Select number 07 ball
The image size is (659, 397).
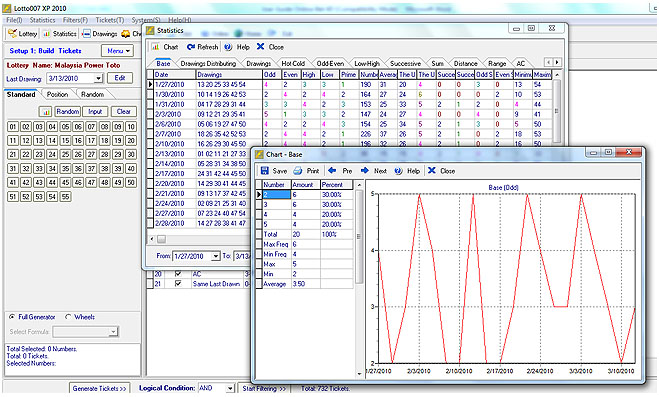91,127
